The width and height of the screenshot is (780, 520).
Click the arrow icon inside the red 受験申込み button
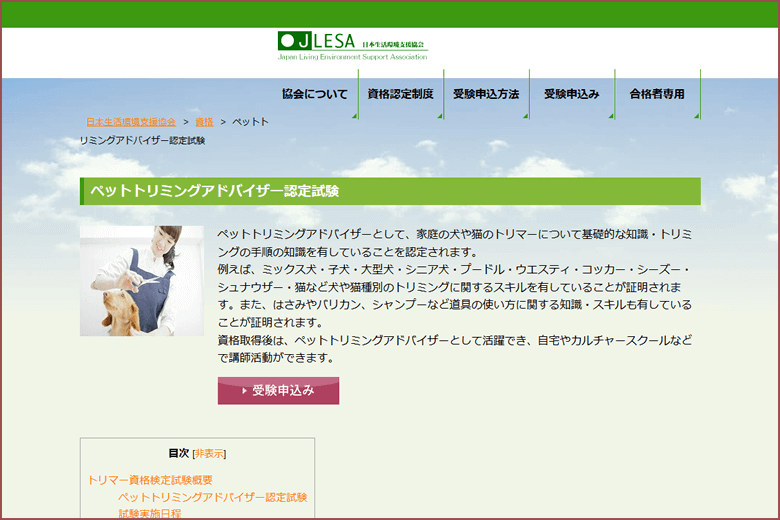pyautogui.click(x=244, y=391)
